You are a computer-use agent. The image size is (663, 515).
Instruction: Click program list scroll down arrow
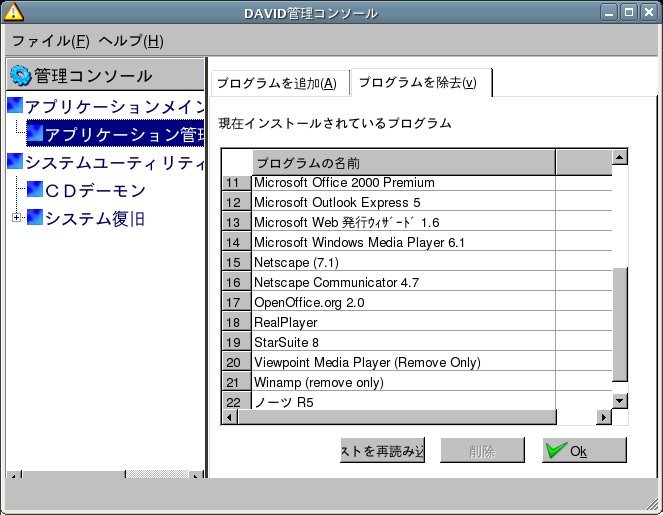(x=619, y=401)
